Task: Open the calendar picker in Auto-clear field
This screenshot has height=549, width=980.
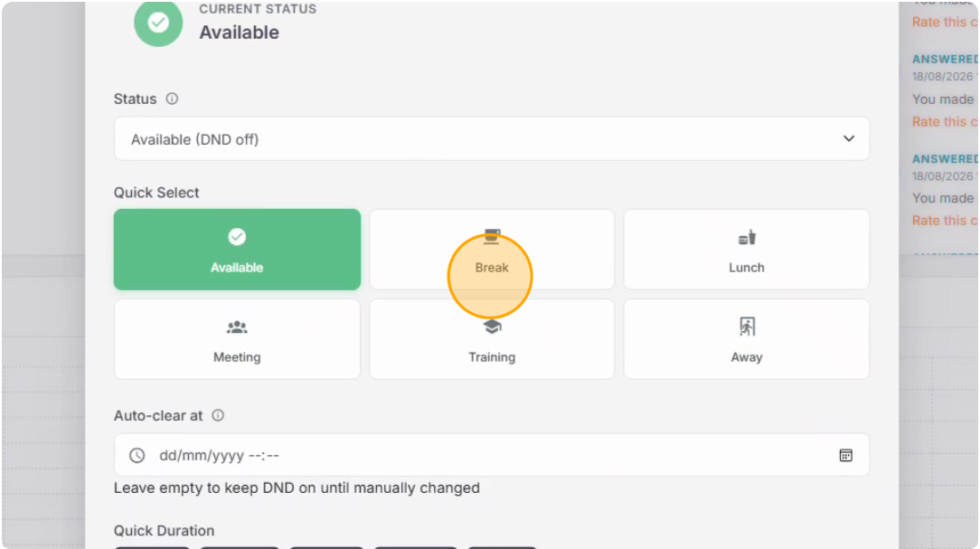Action: pyautogui.click(x=845, y=455)
